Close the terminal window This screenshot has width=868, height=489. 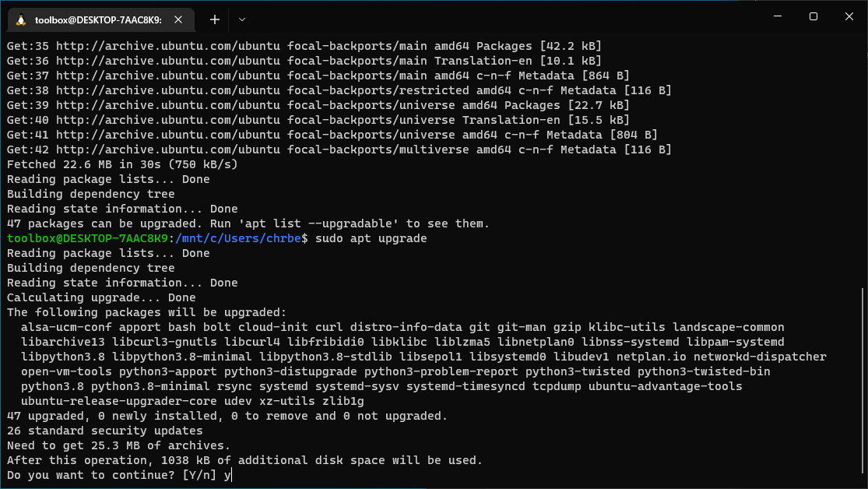[849, 16]
